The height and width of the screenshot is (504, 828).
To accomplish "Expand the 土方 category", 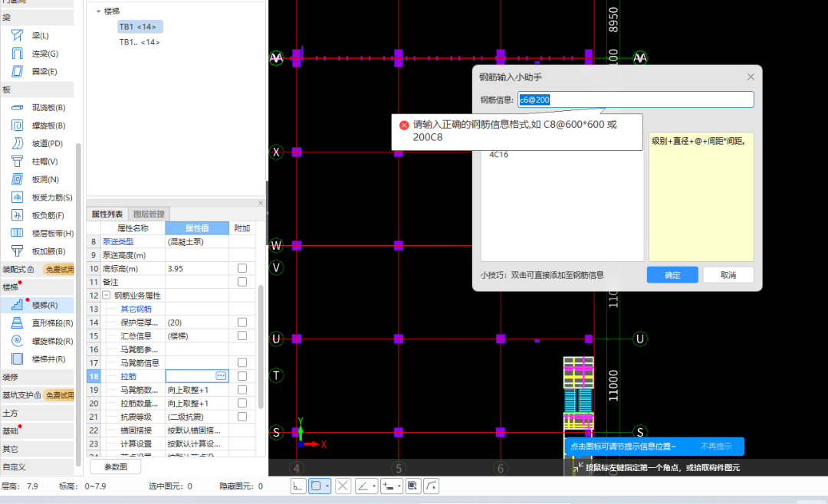I will [37, 413].
